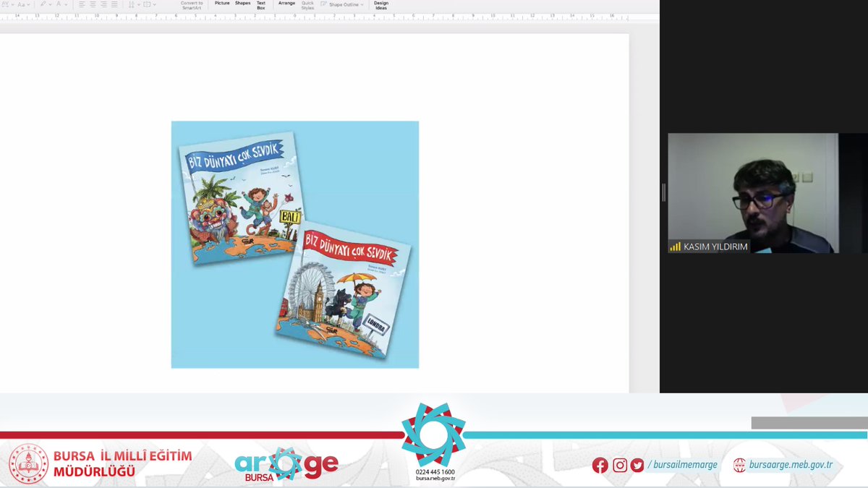Screen dimensions: 868x488
Task: Open Design Ideas
Action: [x=381, y=5]
